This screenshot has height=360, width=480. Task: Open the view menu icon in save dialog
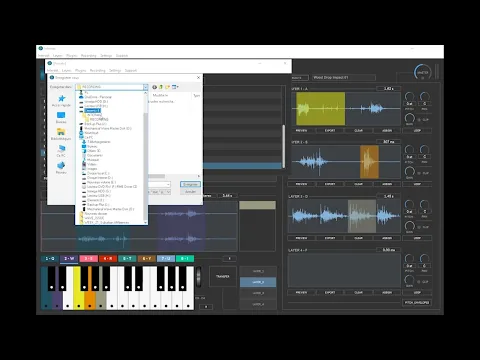[175, 87]
